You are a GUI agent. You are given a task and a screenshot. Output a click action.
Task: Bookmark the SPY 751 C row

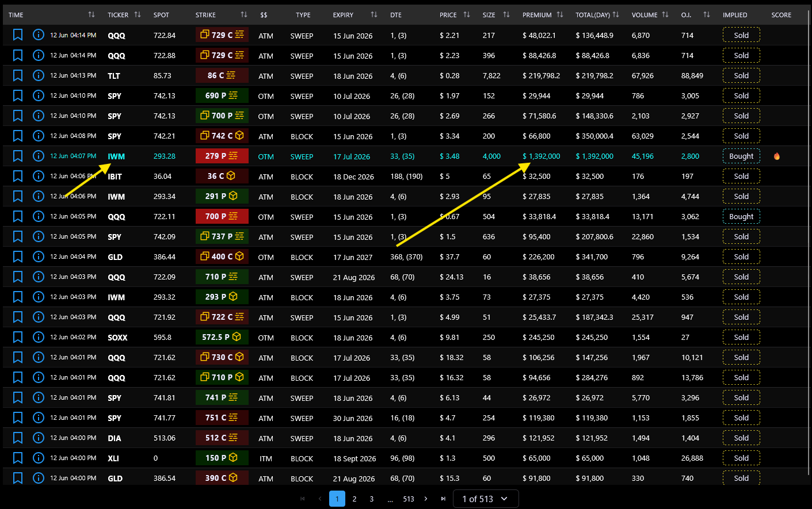tap(18, 418)
